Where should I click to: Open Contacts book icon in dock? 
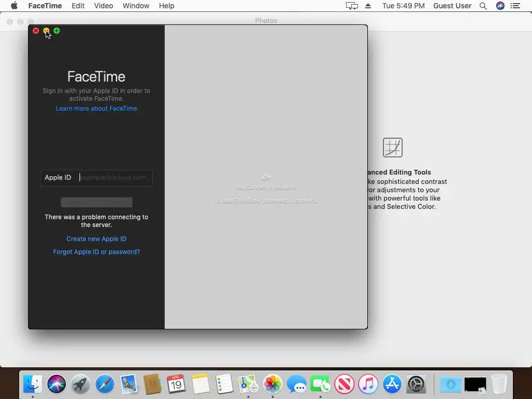click(x=152, y=384)
